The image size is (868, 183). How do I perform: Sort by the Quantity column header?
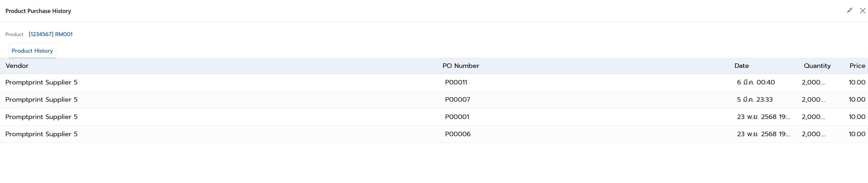point(817,66)
